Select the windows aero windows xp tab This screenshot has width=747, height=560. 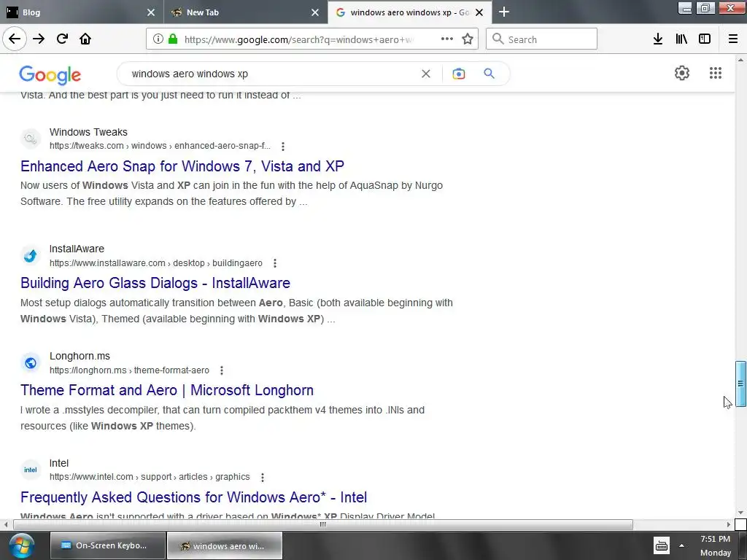[x=410, y=12]
